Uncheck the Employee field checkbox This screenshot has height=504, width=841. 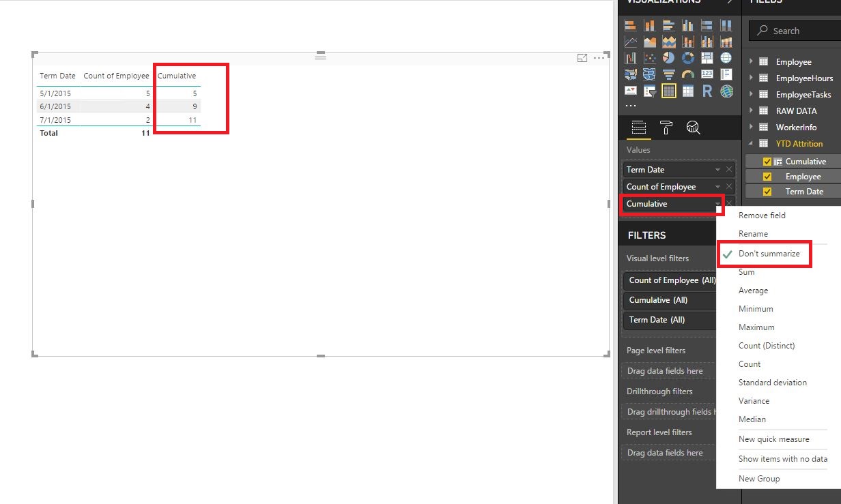[x=767, y=177]
